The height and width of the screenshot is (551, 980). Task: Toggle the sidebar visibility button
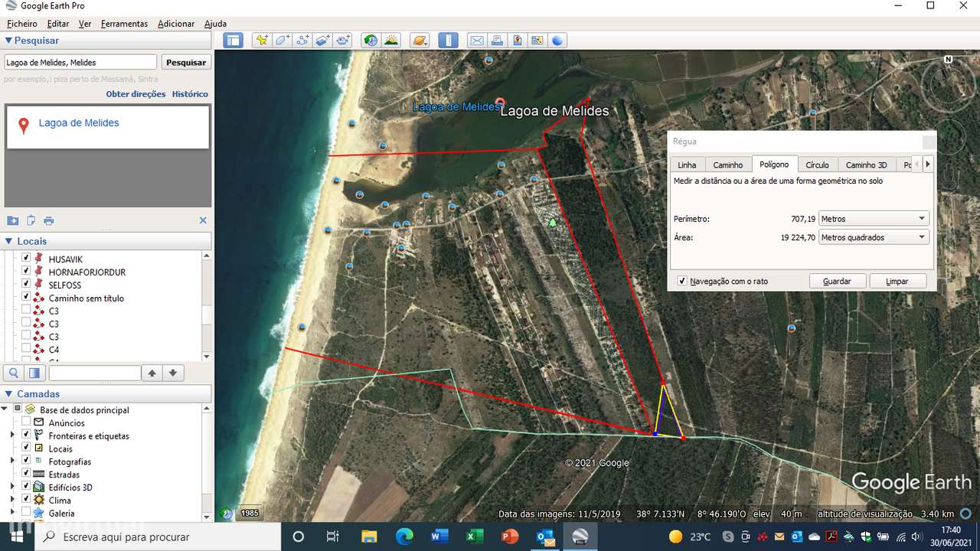[233, 40]
